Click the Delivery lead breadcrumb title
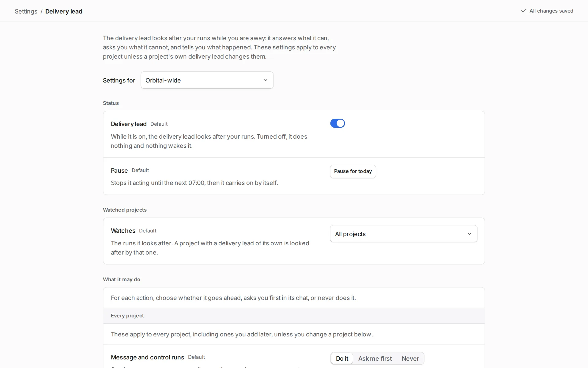The image size is (588, 368). click(64, 11)
